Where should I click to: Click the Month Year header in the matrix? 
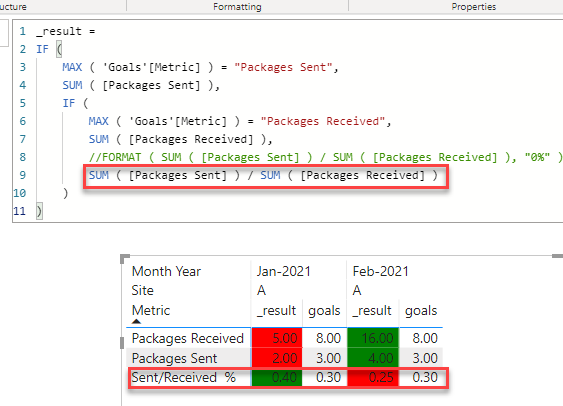pos(166,271)
